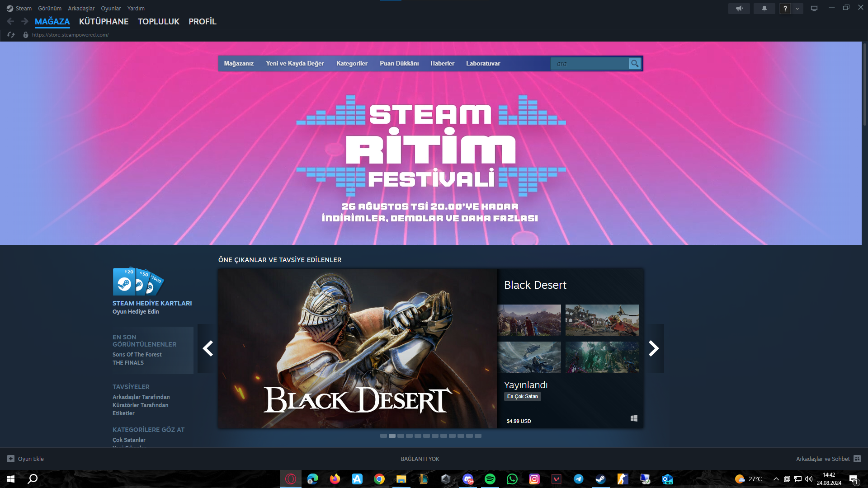Show hidden system tray icons
This screenshot has height=488, width=868.
tap(776, 479)
